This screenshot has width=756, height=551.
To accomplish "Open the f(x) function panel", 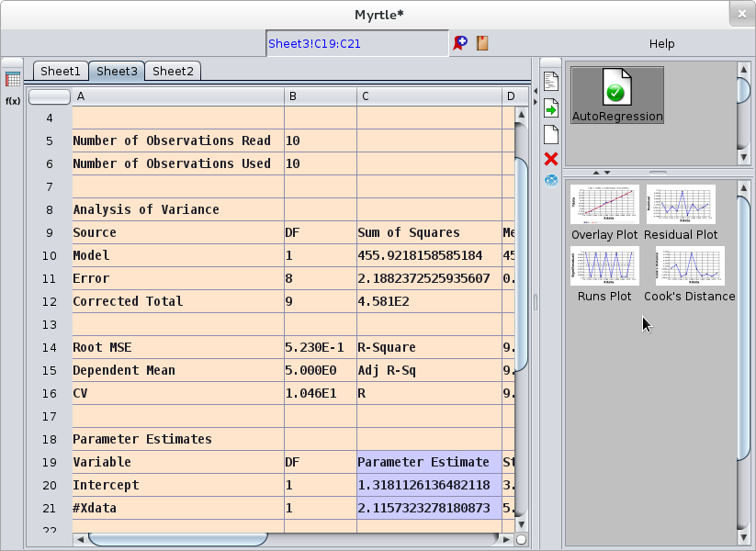I will pyautogui.click(x=12, y=99).
